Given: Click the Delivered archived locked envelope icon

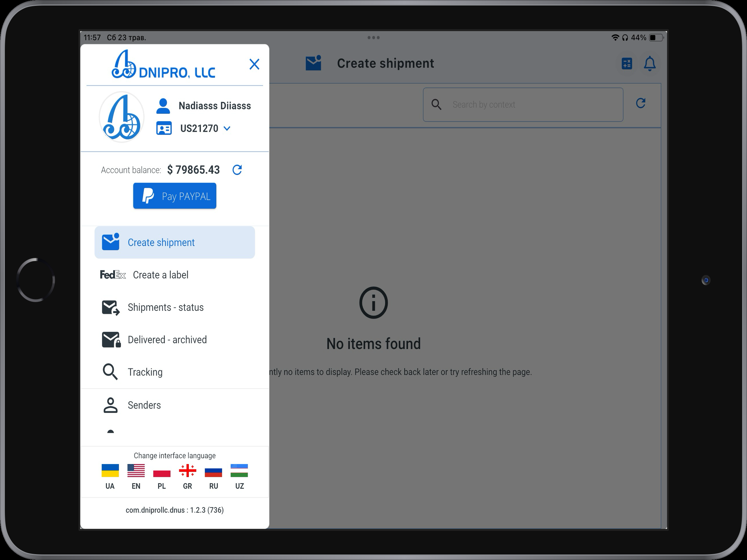Looking at the screenshot, I should (x=111, y=340).
